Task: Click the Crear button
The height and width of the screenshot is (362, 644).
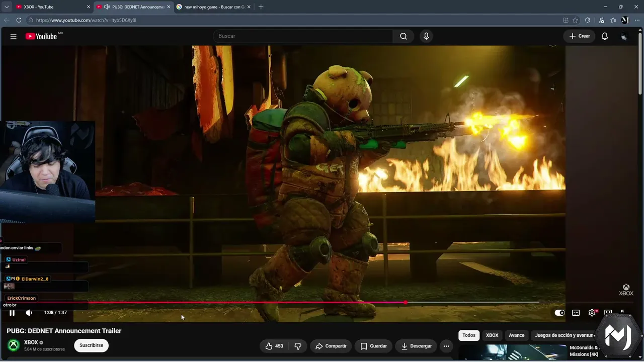Action: point(579,36)
